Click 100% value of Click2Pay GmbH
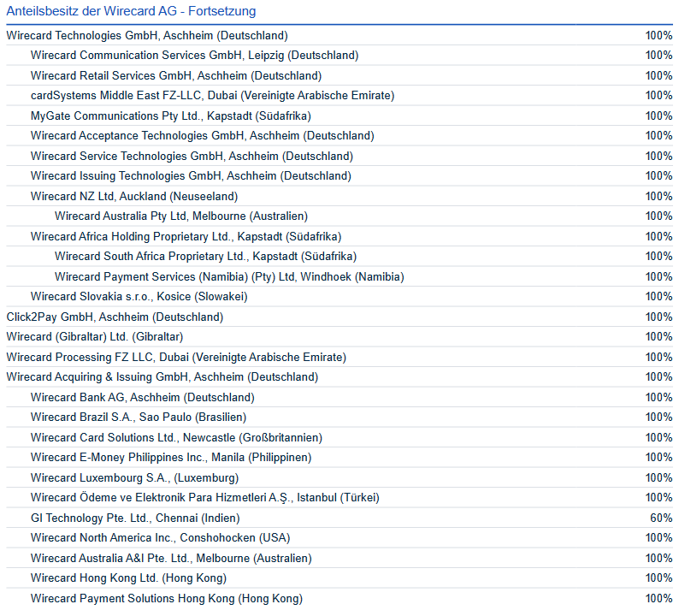The width and height of the screenshot is (685, 616). [x=658, y=317]
